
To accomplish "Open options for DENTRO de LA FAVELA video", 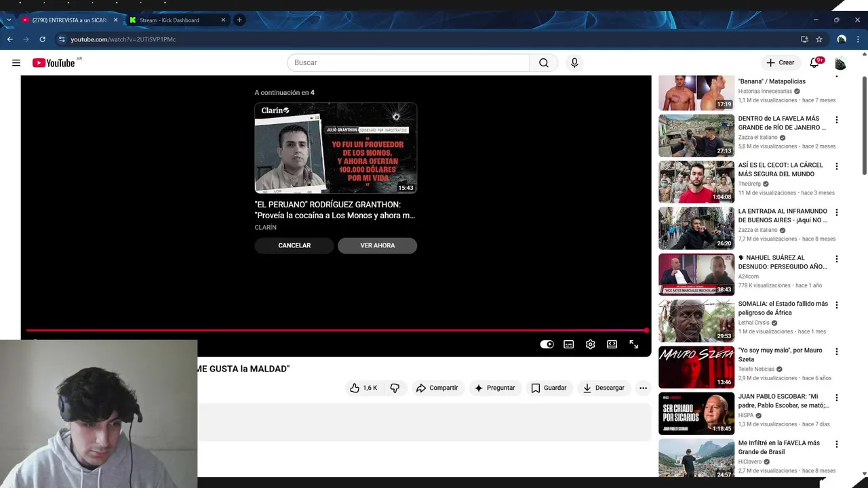I will pyautogui.click(x=836, y=120).
